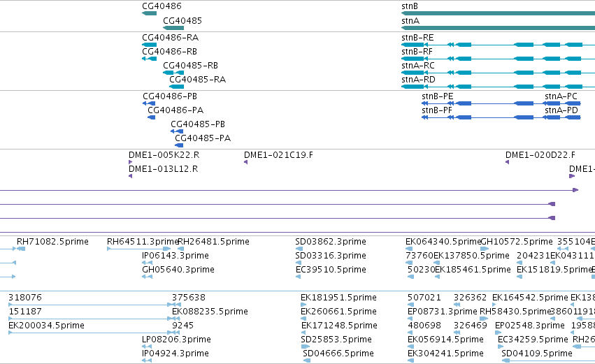Click feature label 50230
This screenshot has height=364, width=595.
pyautogui.click(x=421, y=270)
